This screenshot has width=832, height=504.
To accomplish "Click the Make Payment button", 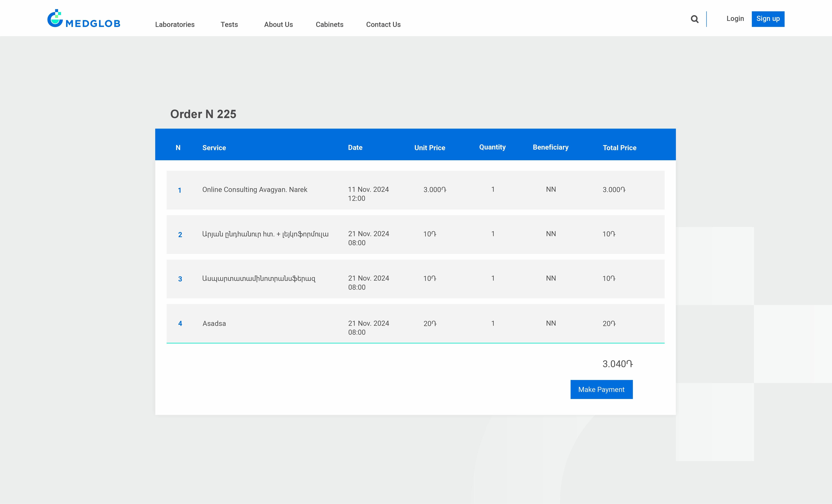I will (601, 390).
